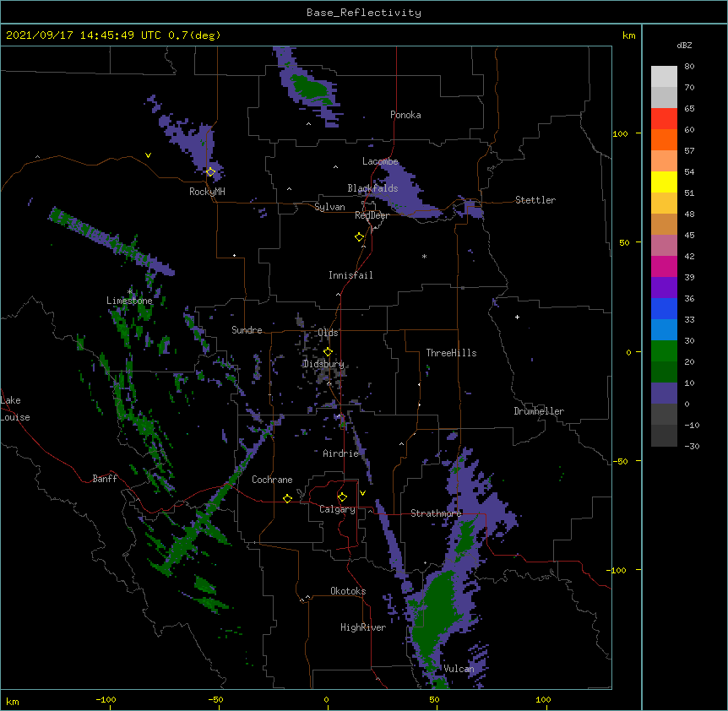Select the white asterisk east of Innisfail

click(x=424, y=256)
